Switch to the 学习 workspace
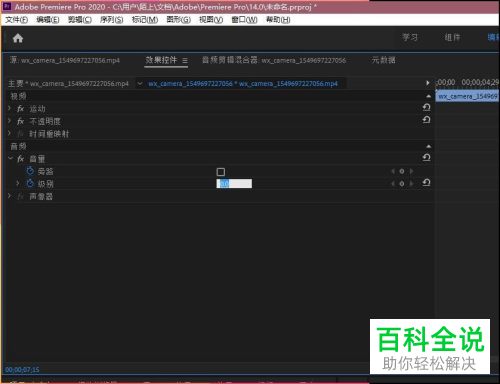This screenshot has height=384, width=500. coord(410,37)
